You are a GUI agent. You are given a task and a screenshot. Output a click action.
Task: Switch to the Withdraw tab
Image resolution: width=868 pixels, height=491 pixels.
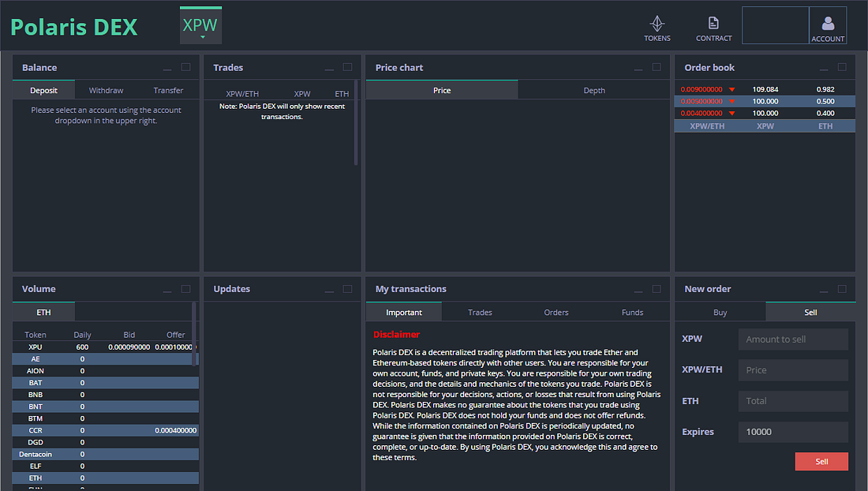106,90
